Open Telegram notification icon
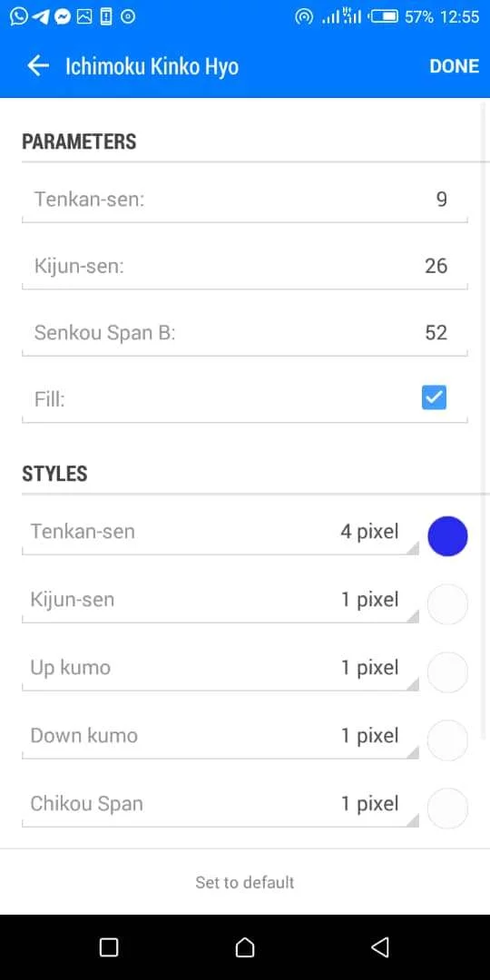490x980 pixels. [x=41, y=17]
